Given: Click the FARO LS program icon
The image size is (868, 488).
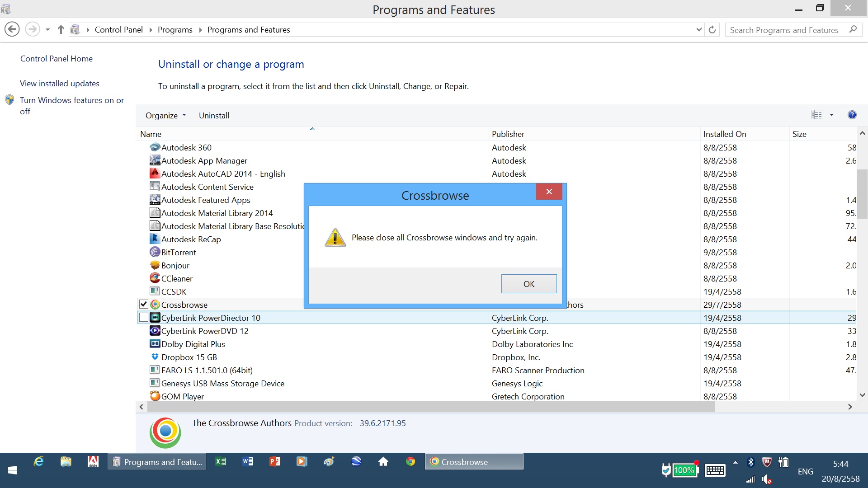Looking at the screenshot, I should (x=155, y=370).
